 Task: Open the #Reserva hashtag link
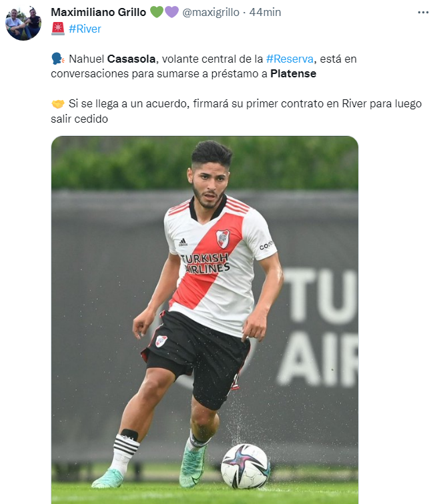click(290, 59)
